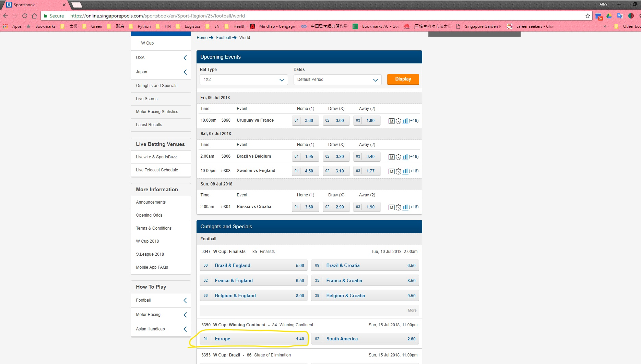This screenshot has height=364, width=641.
Task: Select Uruguay home win at 3.60
Action: click(x=305, y=121)
